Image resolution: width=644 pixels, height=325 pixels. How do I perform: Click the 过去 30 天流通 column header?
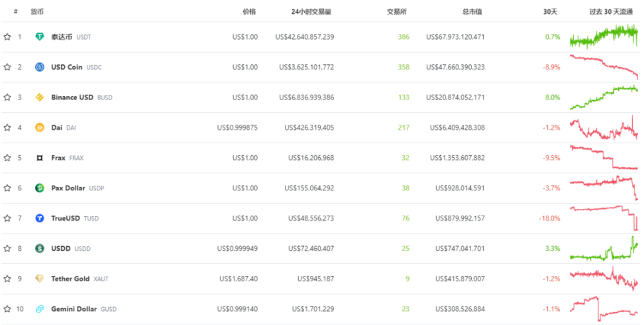pos(611,11)
